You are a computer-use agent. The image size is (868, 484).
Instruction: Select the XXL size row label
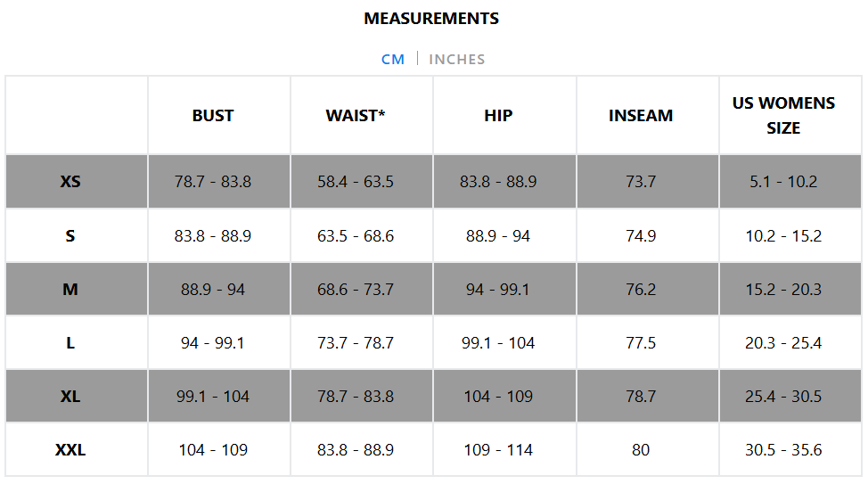pos(70,450)
